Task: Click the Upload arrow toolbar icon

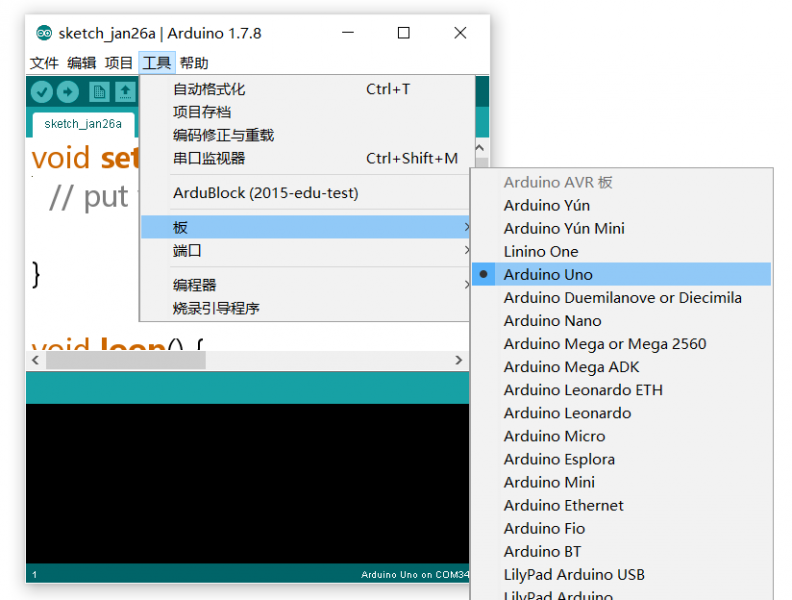Action: pos(67,92)
